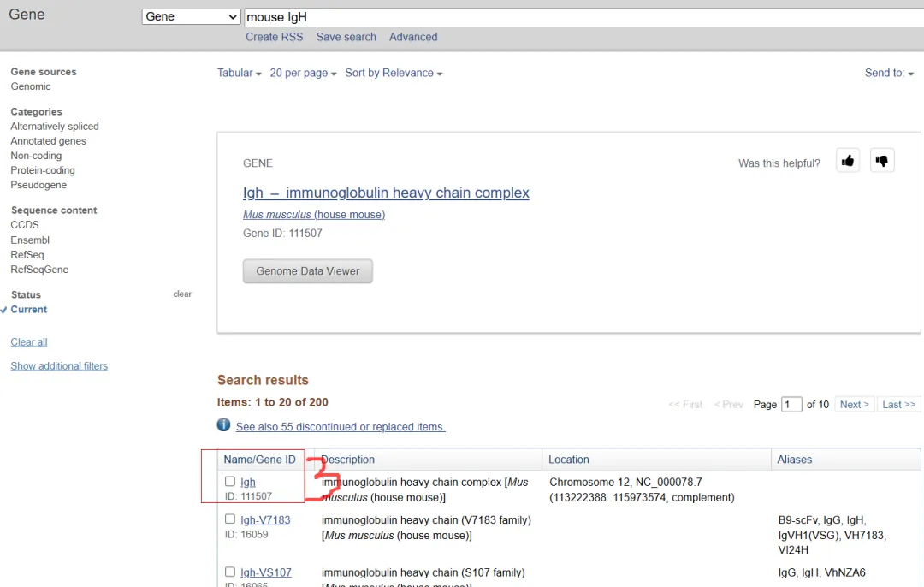
Task: Go to Next results page
Action: 855,404
